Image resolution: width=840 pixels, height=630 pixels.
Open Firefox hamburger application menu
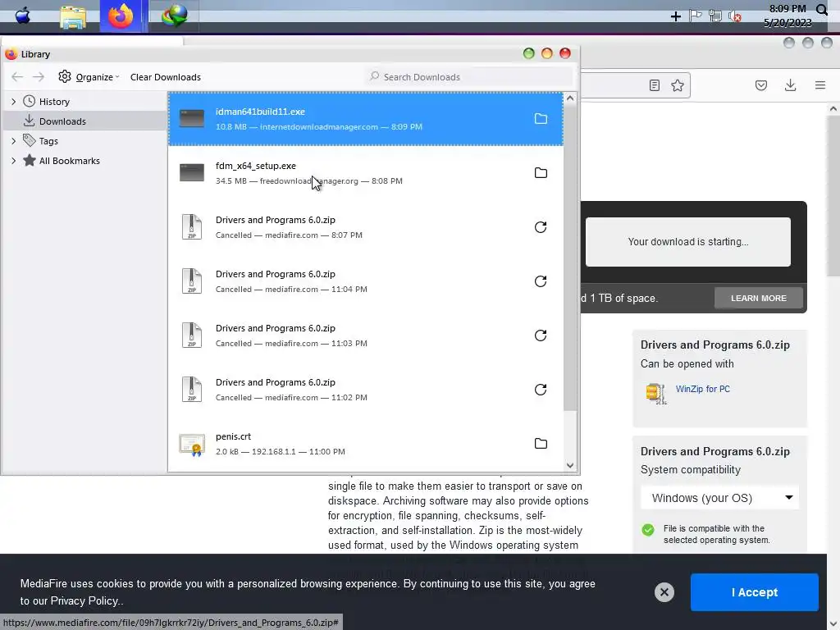click(x=819, y=85)
